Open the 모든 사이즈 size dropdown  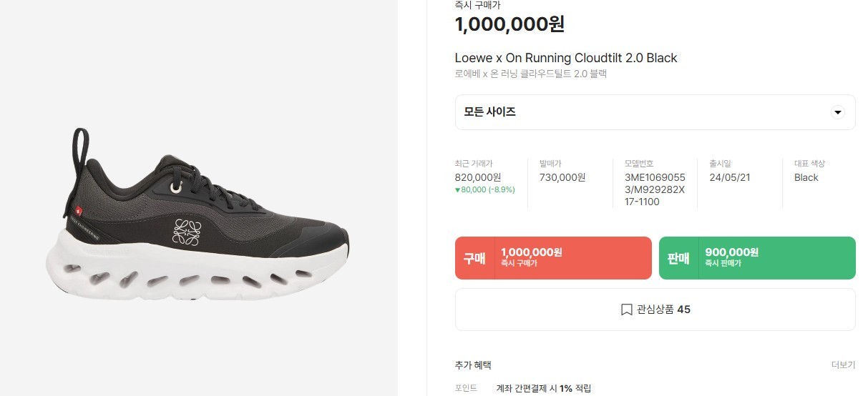pyautogui.click(x=655, y=112)
